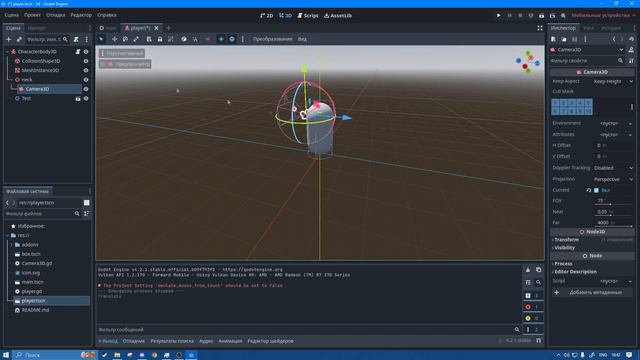Screen dimensions: 640x360
Task: Open the Справка menu
Action: click(x=107, y=15)
